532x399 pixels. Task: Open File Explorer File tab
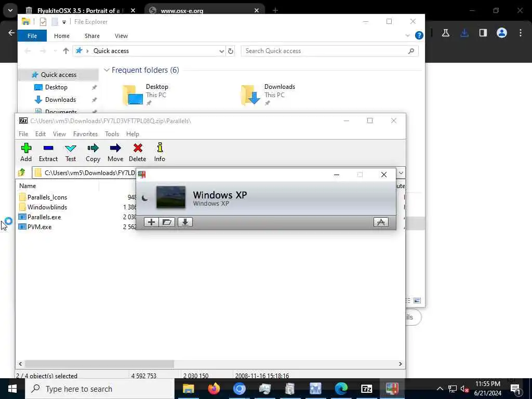pyautogui.click(x=32, y=36)
